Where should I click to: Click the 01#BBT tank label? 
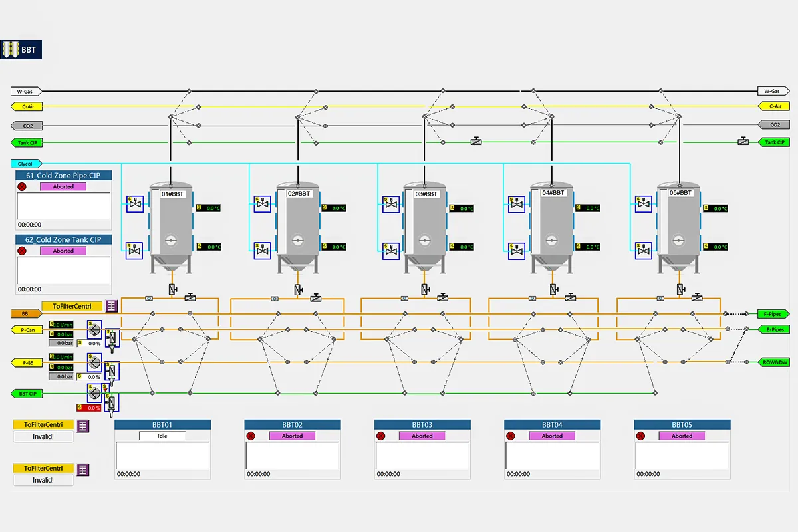pos(173,194)
